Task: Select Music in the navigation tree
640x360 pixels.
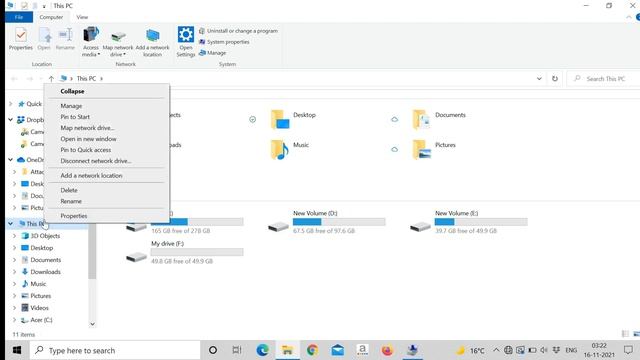Action: tap(38, 284)
